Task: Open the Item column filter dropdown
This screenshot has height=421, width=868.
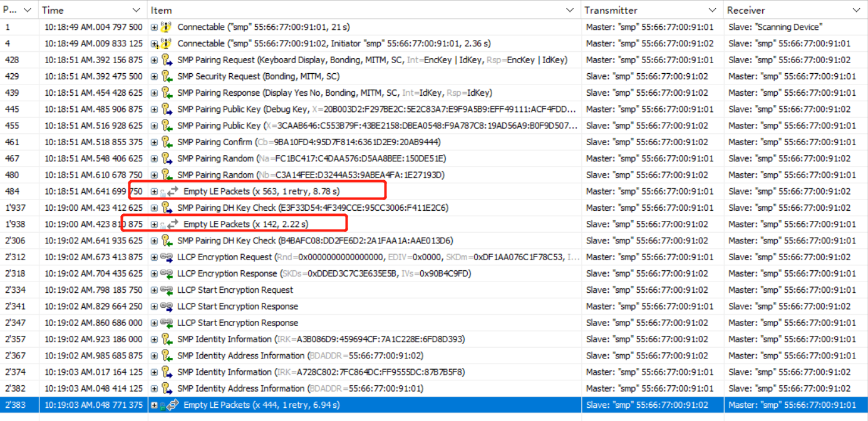Action: click(570, 10)
